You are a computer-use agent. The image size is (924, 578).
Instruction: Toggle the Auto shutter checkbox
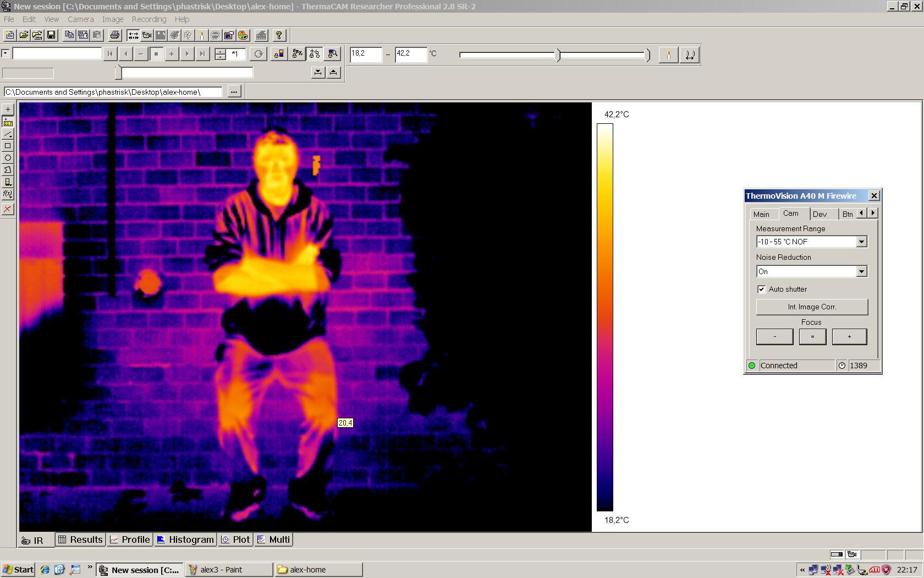[761, 289]
